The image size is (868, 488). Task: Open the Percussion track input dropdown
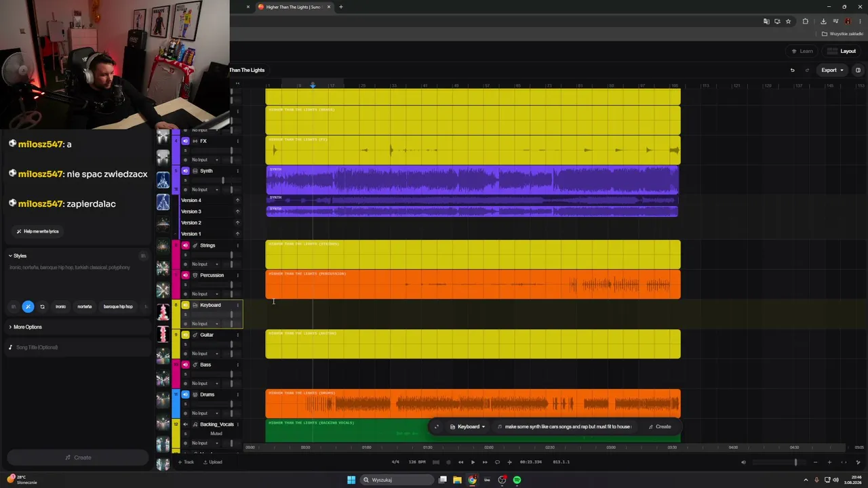click(x=205, y=294)
